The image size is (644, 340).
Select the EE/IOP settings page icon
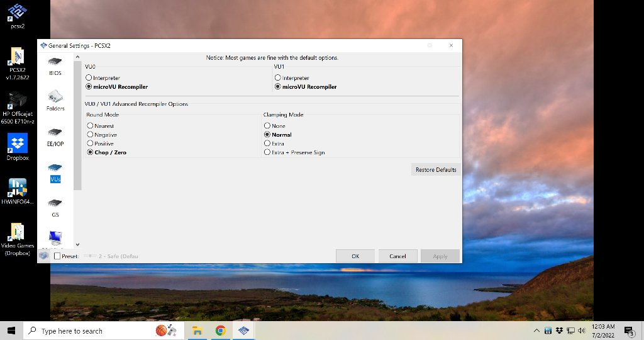click(x=55, y=137)
